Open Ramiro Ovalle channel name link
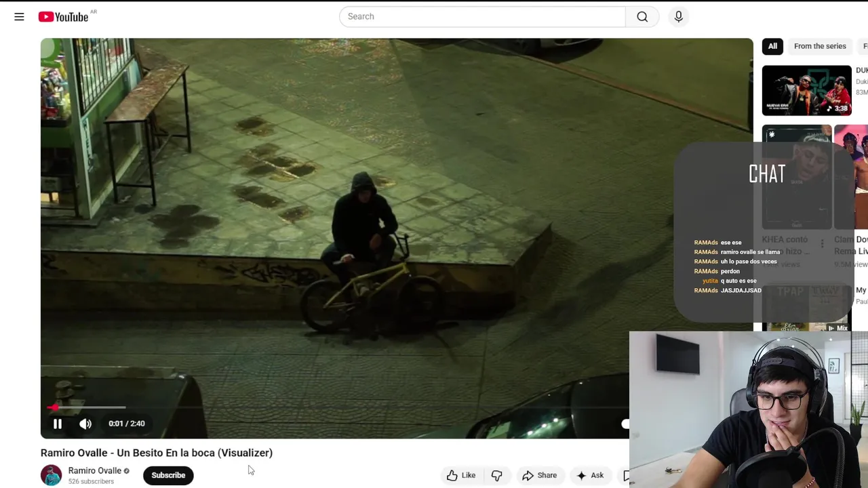This screenshot has width=868, height=488. 94,470
